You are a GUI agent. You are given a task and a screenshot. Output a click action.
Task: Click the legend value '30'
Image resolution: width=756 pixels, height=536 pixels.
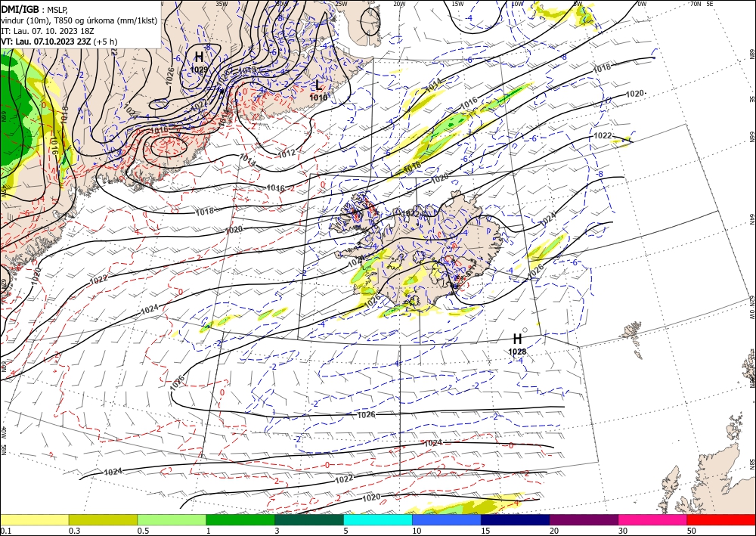[x=622, y=531]
